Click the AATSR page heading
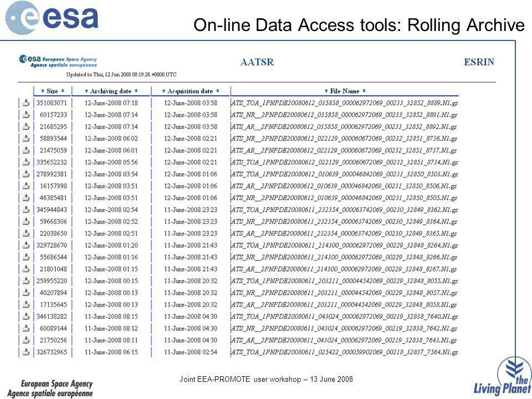This screenshot has height=399, width=532. coord(257,62)
